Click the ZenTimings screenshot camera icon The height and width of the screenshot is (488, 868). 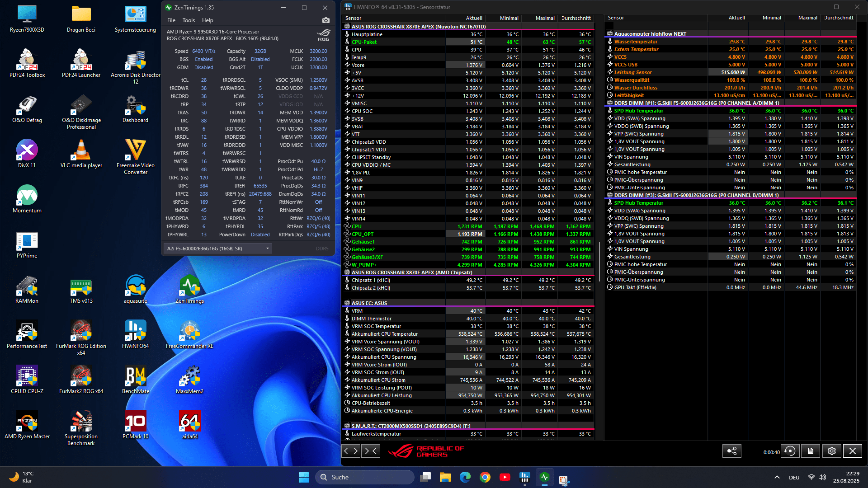[x=325, y=20]
